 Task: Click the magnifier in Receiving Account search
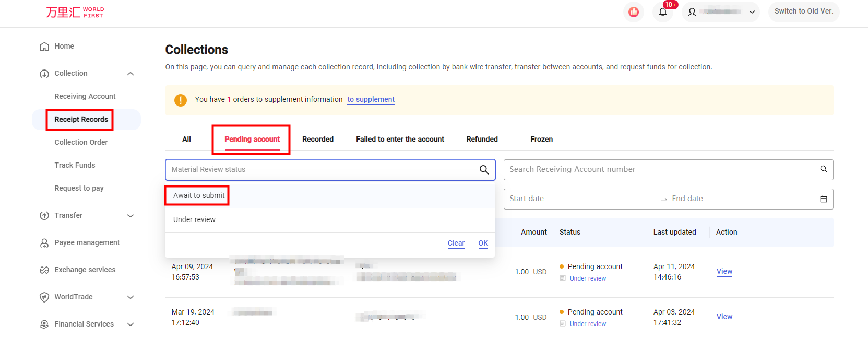pyautogui.click(x=823, y=169)
